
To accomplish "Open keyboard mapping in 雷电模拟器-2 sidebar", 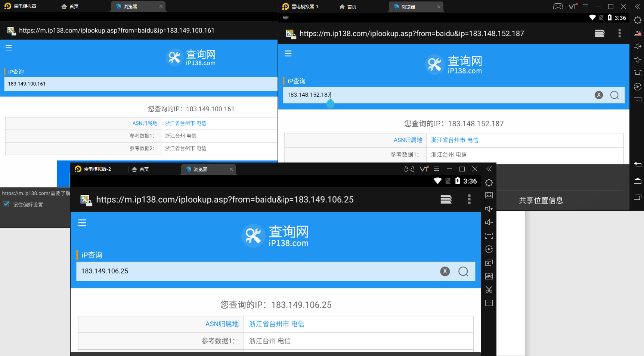I will coord(489,195).
